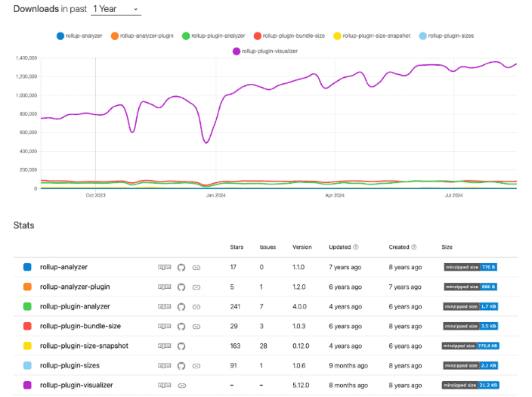Click npm icon for rollup-plugin-size-snapshot
The width and height of the screenshot is (532, 397).
click(x=165, y=346)
